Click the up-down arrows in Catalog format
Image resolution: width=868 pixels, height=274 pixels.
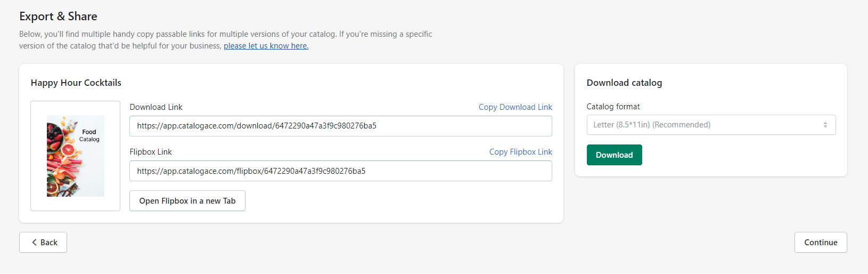[x=825, y=125]
